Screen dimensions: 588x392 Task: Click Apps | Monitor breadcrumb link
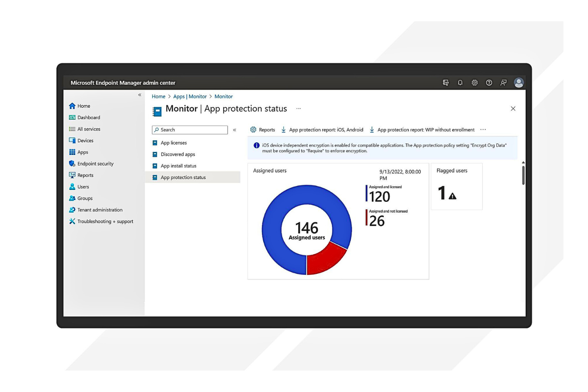point(190,97)
